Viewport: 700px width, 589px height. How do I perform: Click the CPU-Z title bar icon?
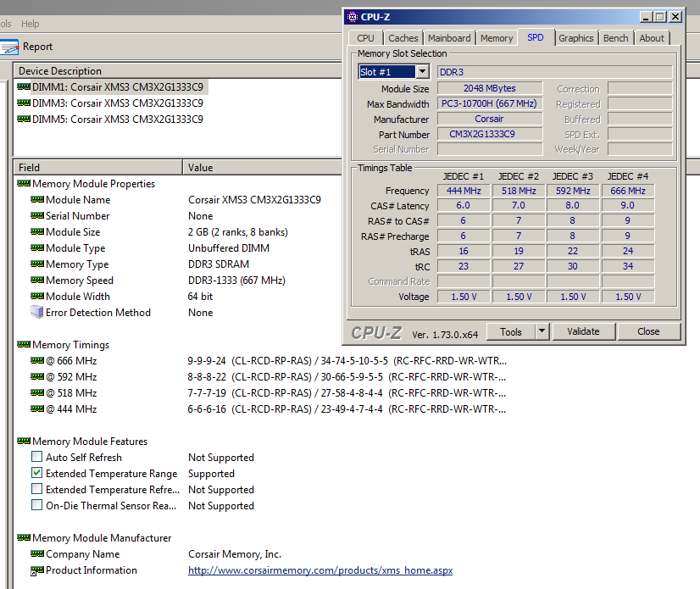[x=353, y=17]
